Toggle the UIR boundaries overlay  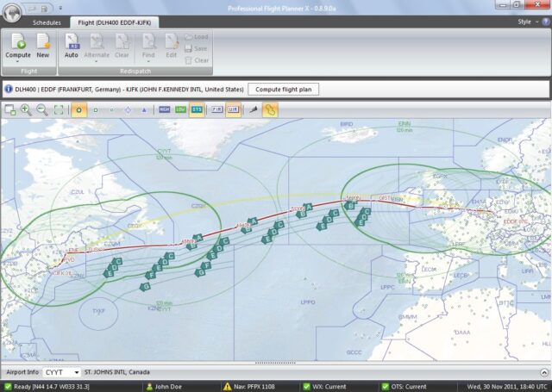click(x=232, y=109)
